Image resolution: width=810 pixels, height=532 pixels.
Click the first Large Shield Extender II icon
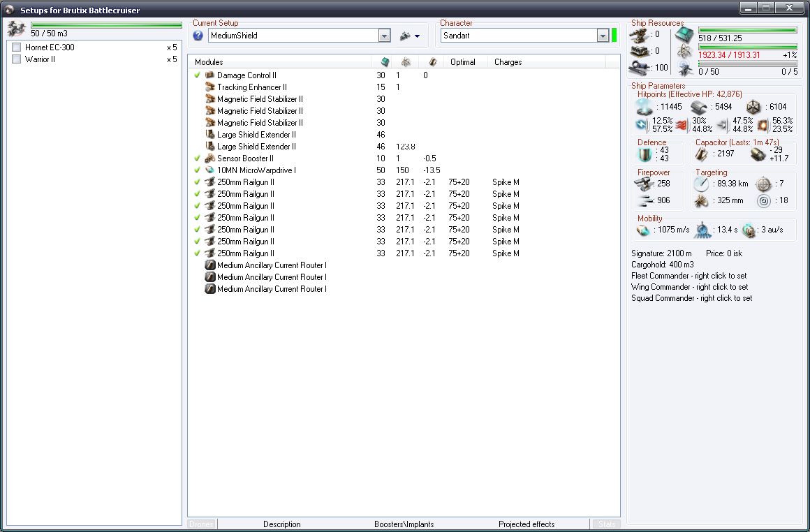(209, 135)
